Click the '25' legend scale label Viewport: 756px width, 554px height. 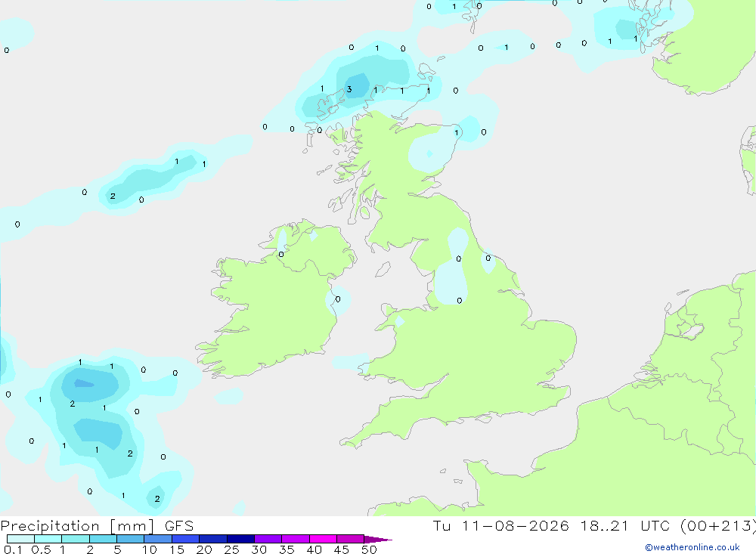231,549
